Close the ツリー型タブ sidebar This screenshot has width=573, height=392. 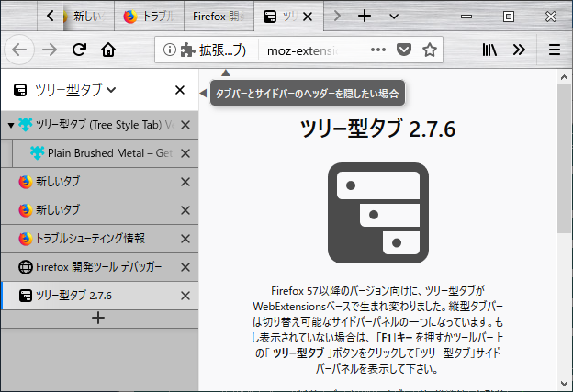point(180,90)
